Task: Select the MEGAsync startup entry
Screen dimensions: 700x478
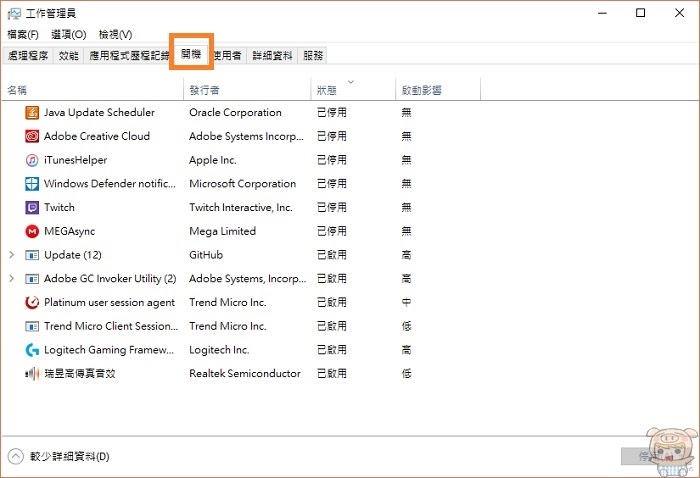Action: 70,231
